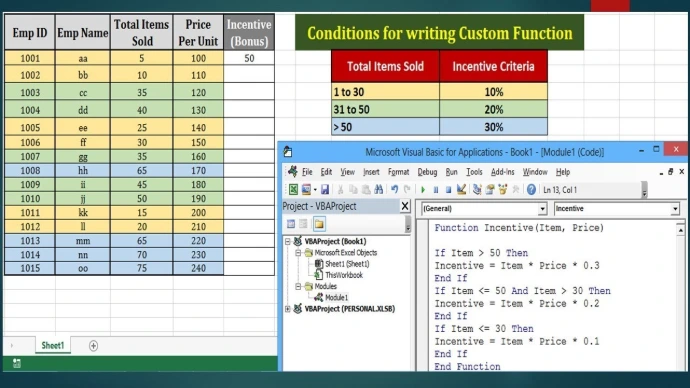
Task: Select Emp ID cell 1008
Action: pyautogui.click(x=29, y=170)
